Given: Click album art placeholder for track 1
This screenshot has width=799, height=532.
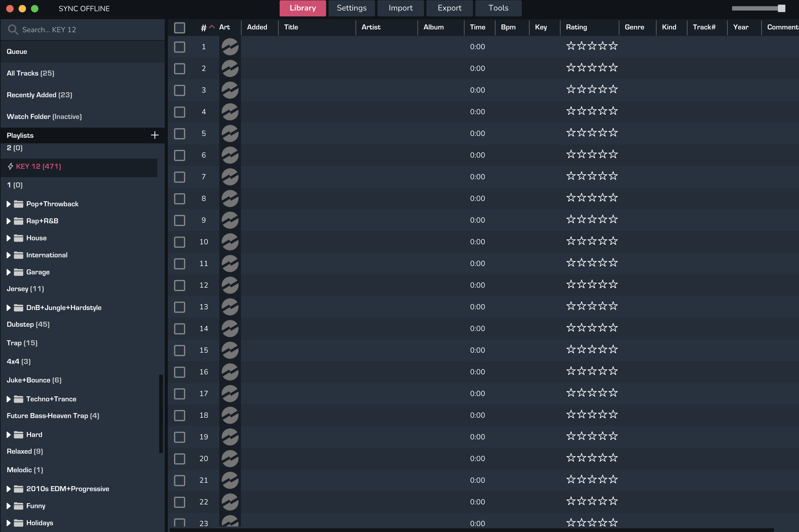Looking at the screenshot, I should click(230, 47).
